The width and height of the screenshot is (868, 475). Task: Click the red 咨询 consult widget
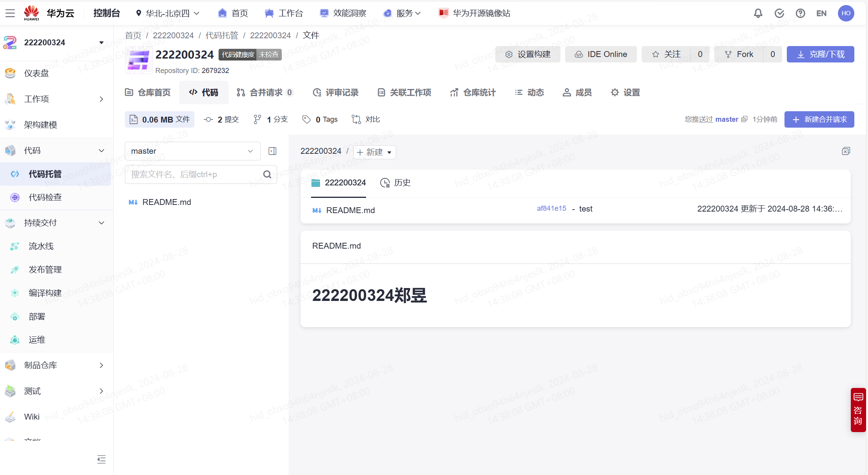(x=858, y=410)
